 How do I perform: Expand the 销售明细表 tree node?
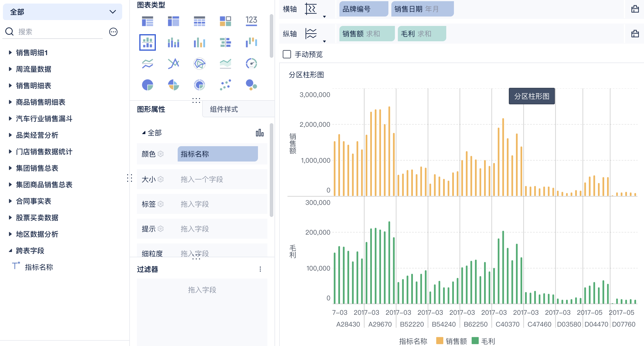10,85
